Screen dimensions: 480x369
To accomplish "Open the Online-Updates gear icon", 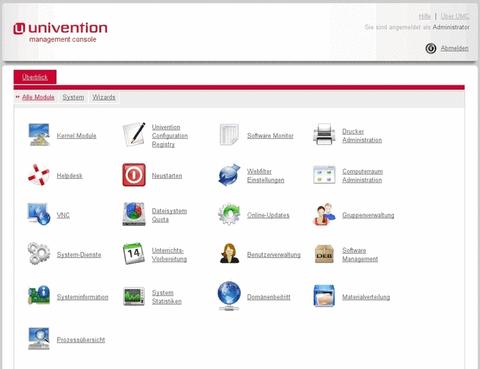I will (x=229, y=214).
